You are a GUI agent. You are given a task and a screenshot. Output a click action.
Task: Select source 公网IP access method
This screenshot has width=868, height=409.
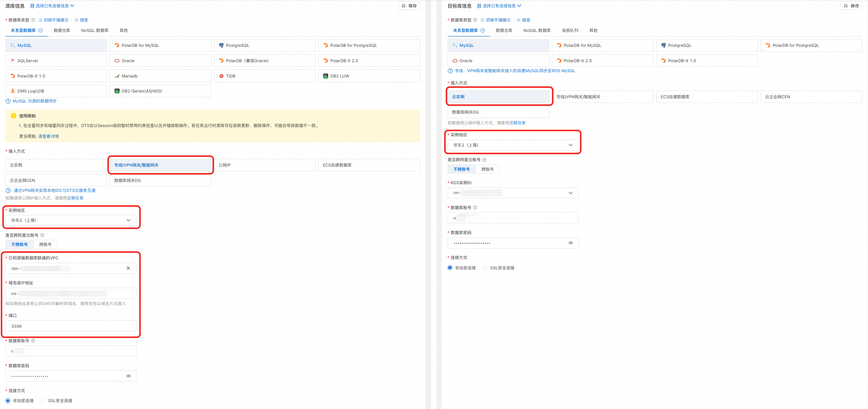[265, 165]
